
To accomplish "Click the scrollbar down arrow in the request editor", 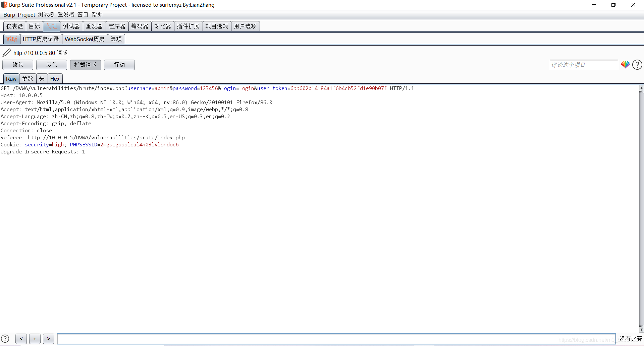I will coord(641,329).
